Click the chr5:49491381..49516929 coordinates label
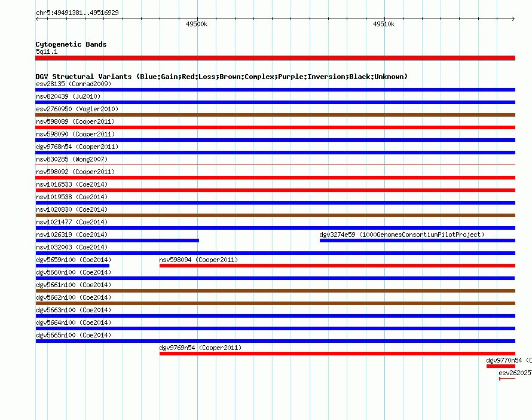The width and height of the screenshot is (532, 420). coord(77,13)
